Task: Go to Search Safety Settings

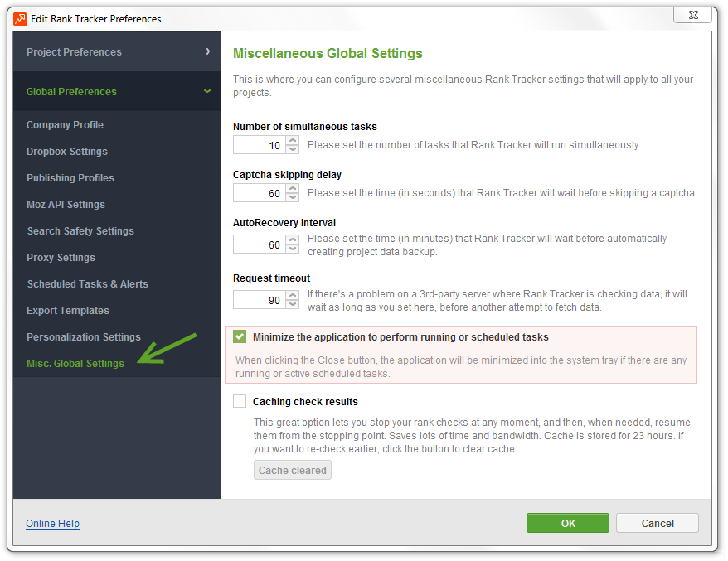Action: [80, 231]
